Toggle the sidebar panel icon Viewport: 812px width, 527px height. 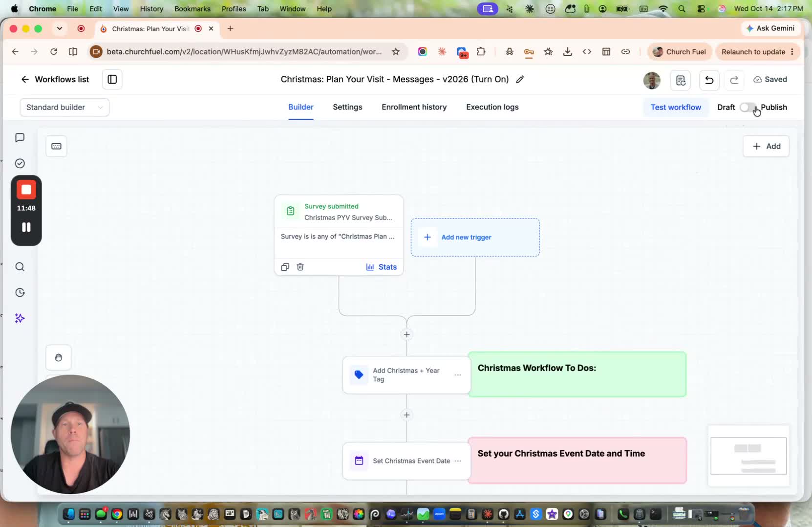point(112,79)
